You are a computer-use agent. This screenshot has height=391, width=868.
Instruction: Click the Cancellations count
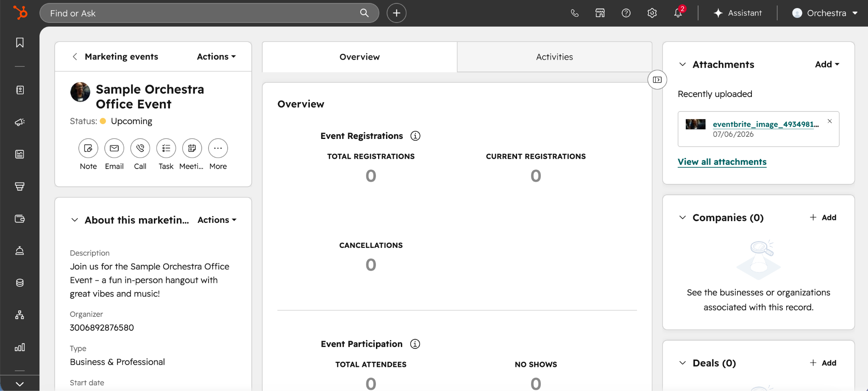click(371, 265)
